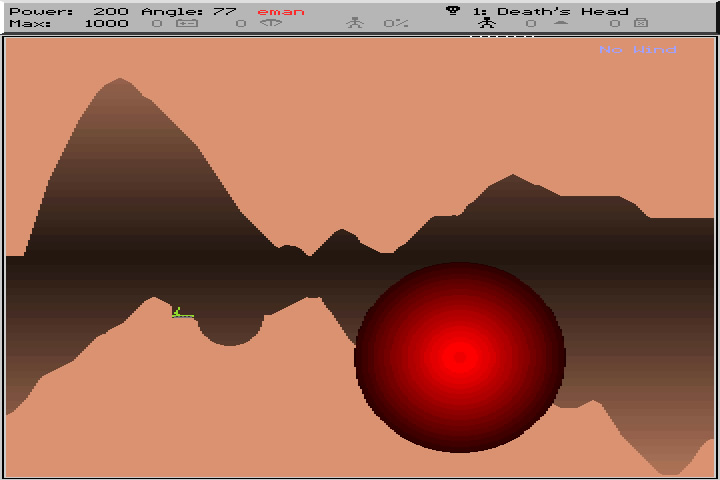Image resolution: width=720 pixels, height=480 pixels.
Task: Click the gray dome shield icon
Action: point(561,23)
